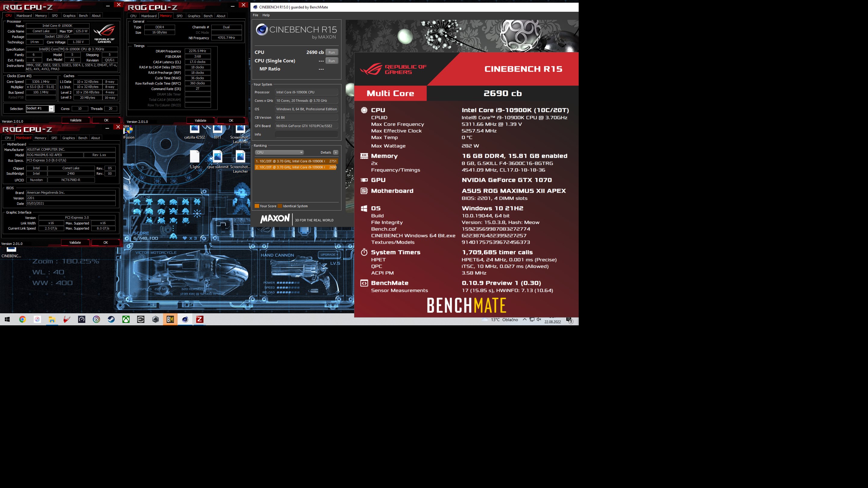Click the taskbar date 22.08.2022
The image size is (868, 488).
pos(553,322)
